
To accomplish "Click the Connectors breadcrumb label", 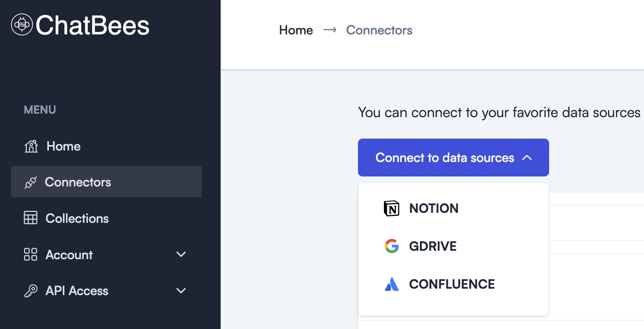I will [379, 30].
